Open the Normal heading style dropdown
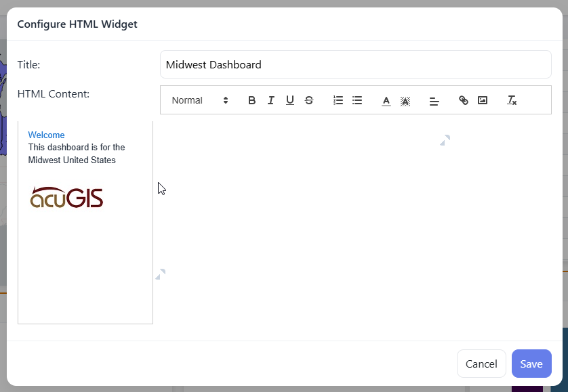568x392 pixels. [200, 100]
